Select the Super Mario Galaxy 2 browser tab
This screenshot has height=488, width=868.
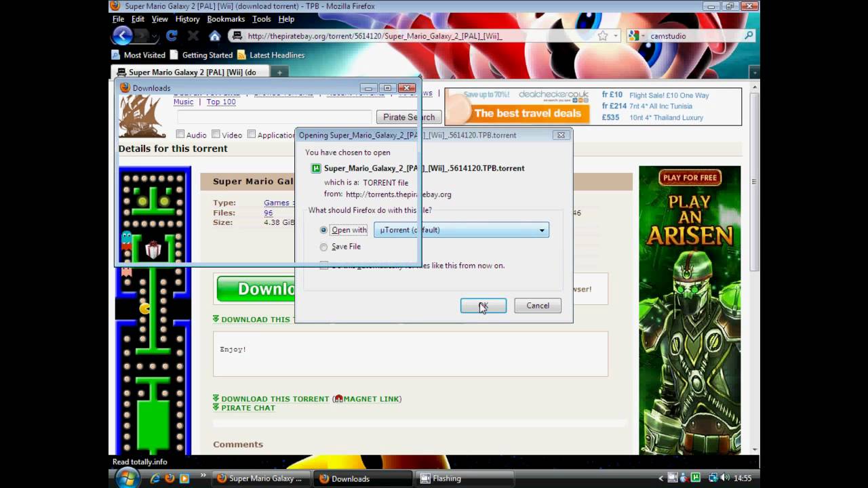(x=189, y=72)
